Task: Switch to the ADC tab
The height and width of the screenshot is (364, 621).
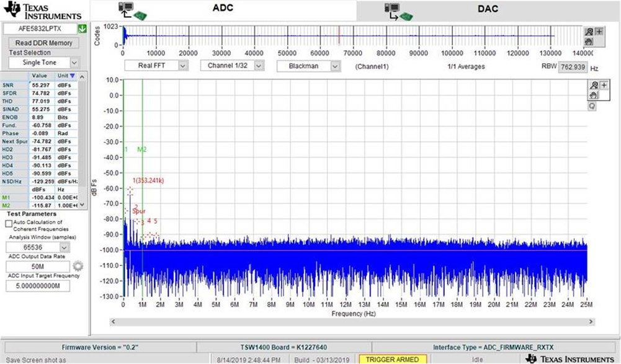Action: point(223,9)
